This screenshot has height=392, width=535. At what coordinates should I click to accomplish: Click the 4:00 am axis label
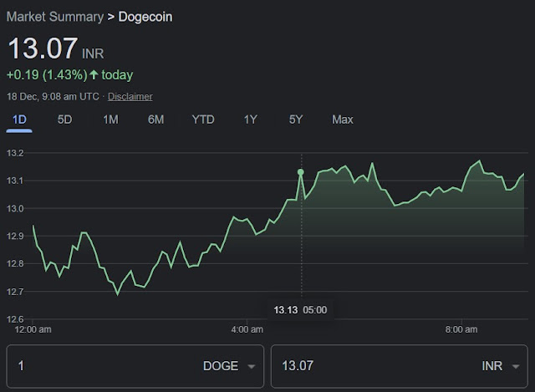click(x=247, y=329)
